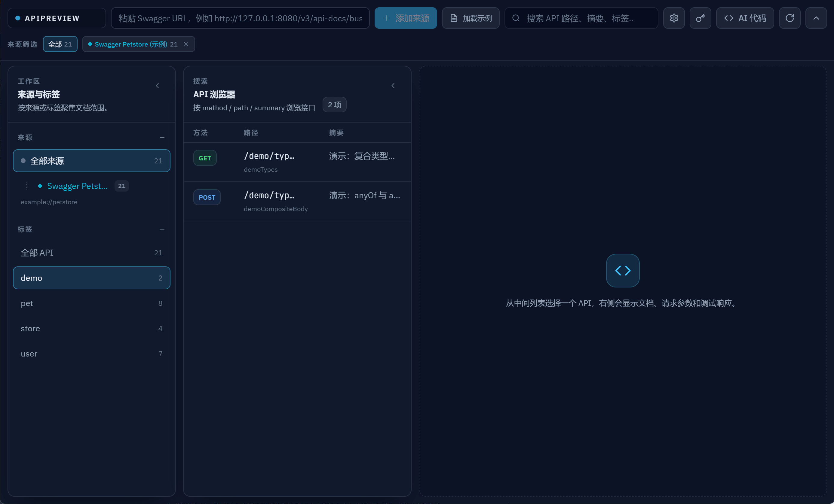Click the refresh icon in top bar
Screen dimensions: 834x504
(790, 18)
